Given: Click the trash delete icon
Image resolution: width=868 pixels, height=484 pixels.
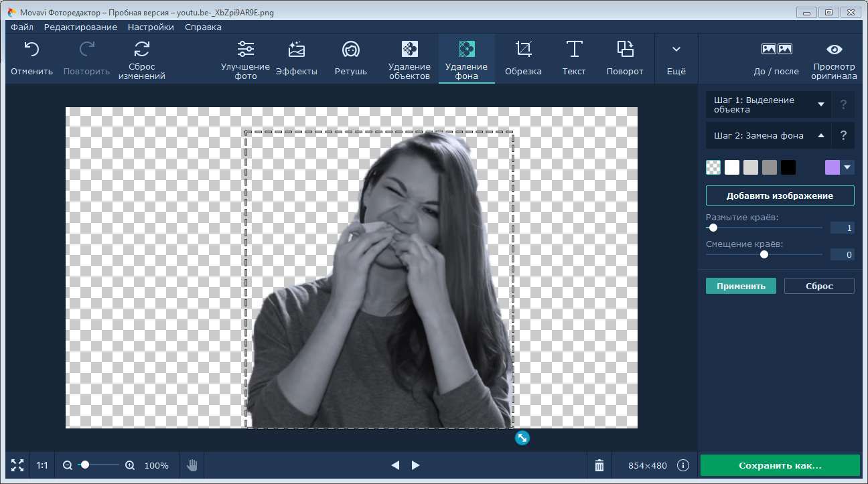Looking at the screenshot, I should tap(599, 465).
